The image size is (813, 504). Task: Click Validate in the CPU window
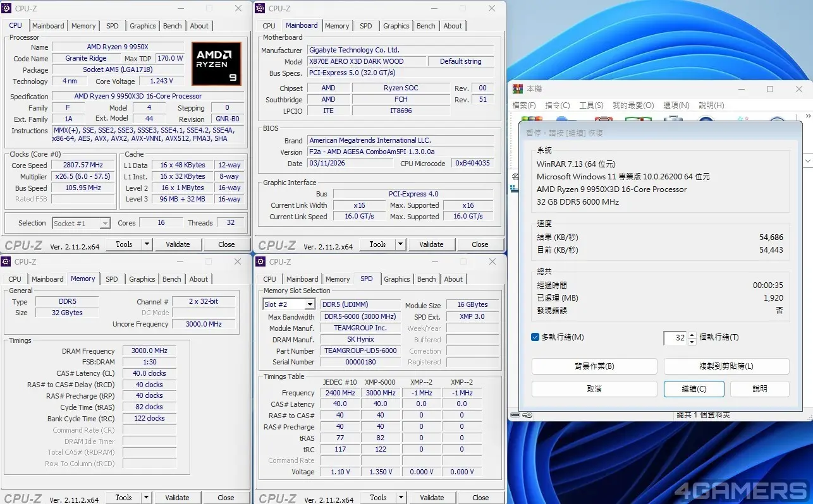[x=178, y=244]
